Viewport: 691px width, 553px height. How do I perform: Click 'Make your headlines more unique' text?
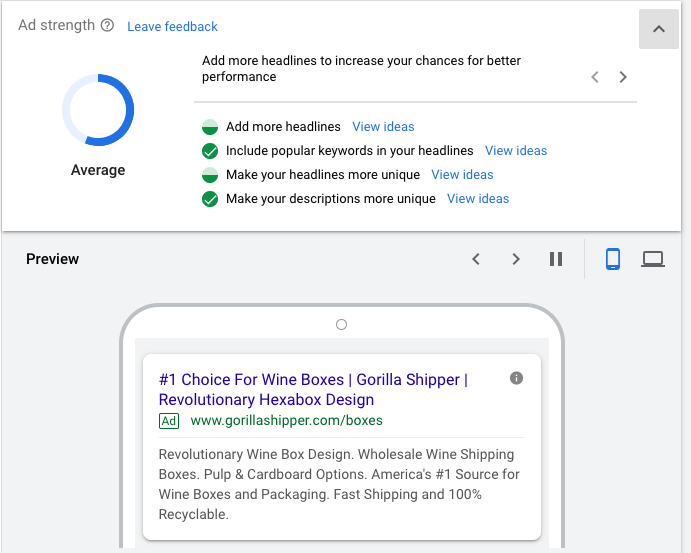323,174
